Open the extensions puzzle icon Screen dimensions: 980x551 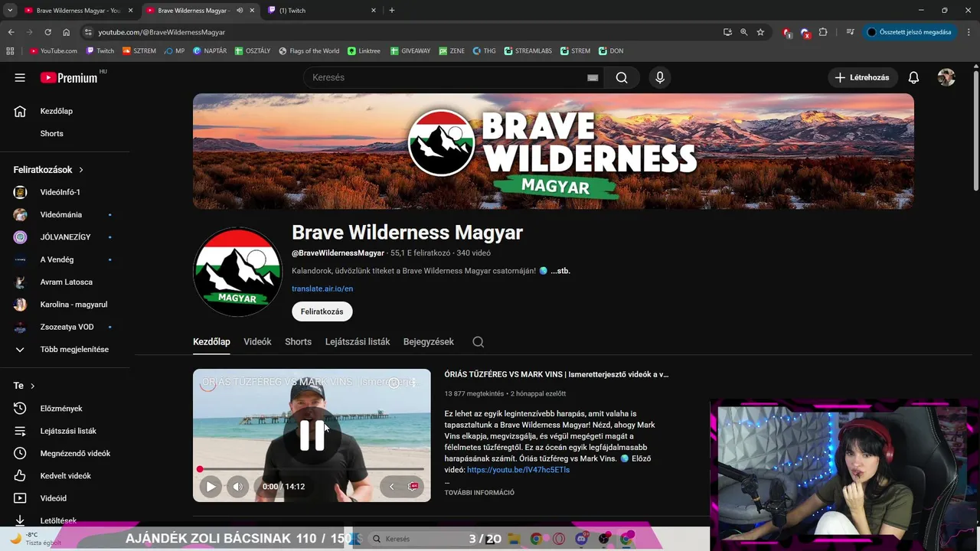click(823, 32)
